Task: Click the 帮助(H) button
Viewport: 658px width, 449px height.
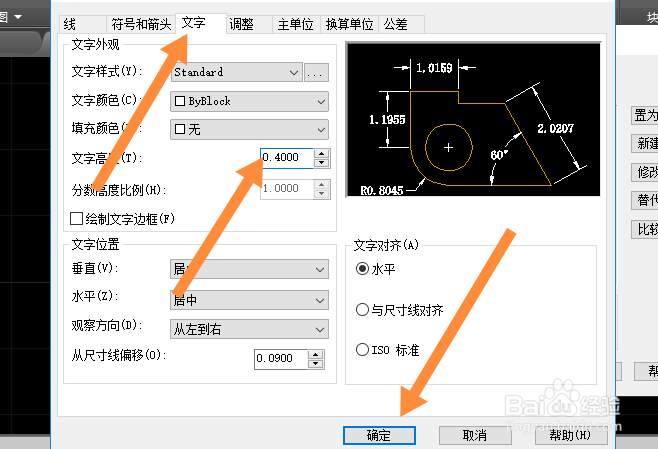Action: (x=571, y=436)
